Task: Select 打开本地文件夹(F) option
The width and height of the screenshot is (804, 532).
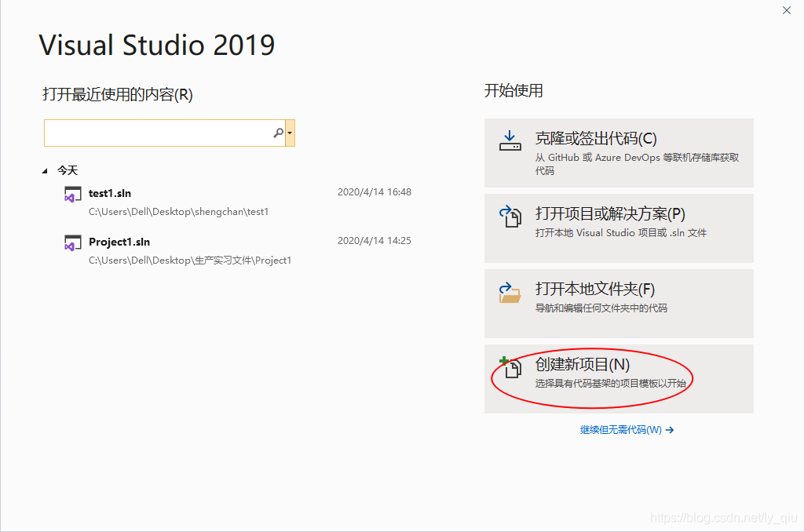Action: click(619, 304)
